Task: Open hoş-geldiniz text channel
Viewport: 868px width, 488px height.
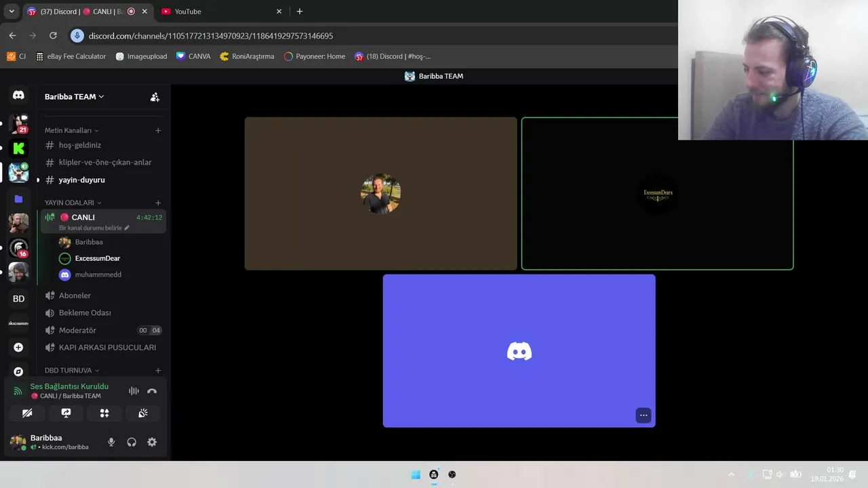Action: tap(102, 145)
